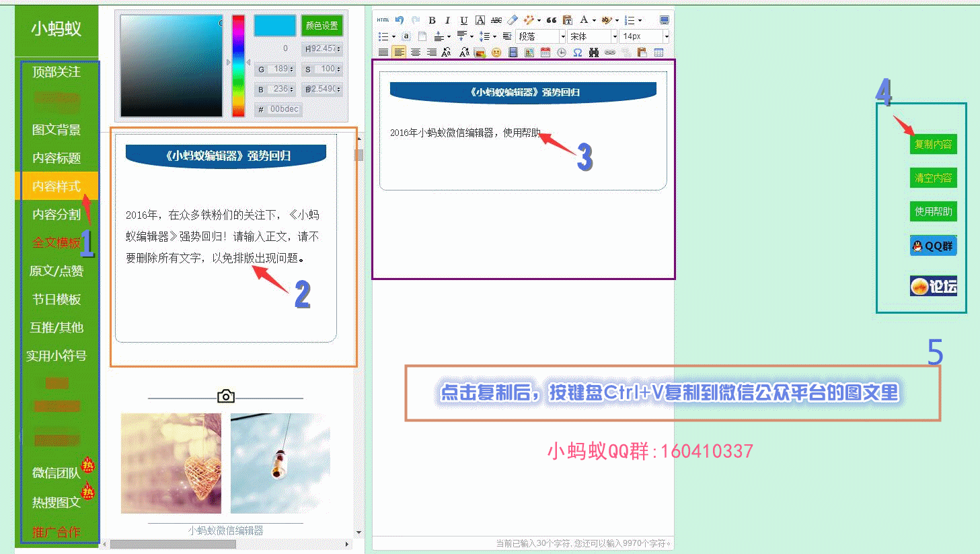The height and width of the screenshot is (554, 980).
Task: Redo the last undone edit
Action: [x=416, y=20]
